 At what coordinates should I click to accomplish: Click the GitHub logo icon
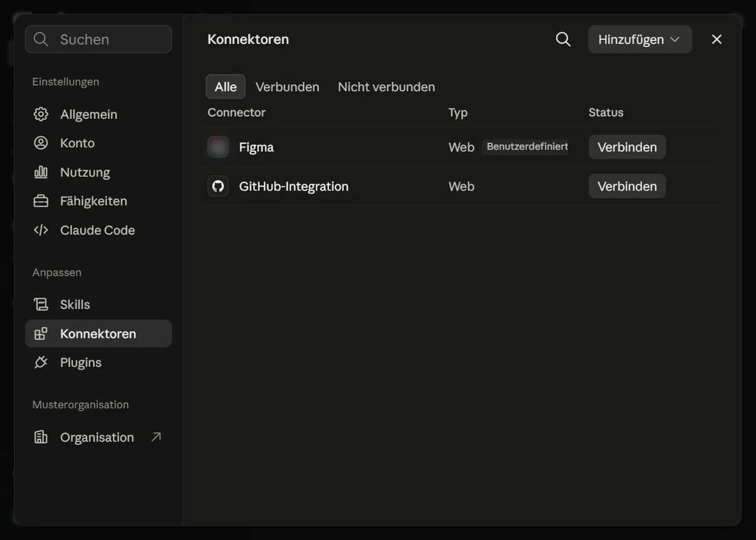[x=218, y=186]
